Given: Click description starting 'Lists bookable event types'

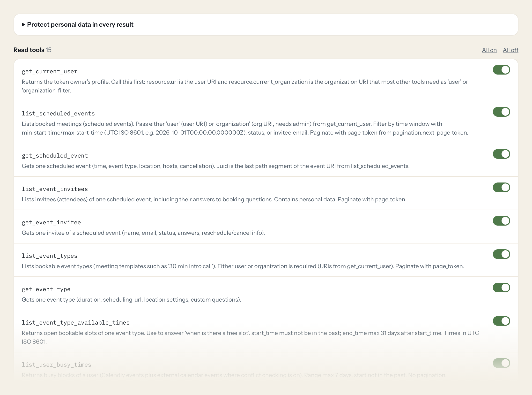Looking at the screenshot, I should click(243, 266).
